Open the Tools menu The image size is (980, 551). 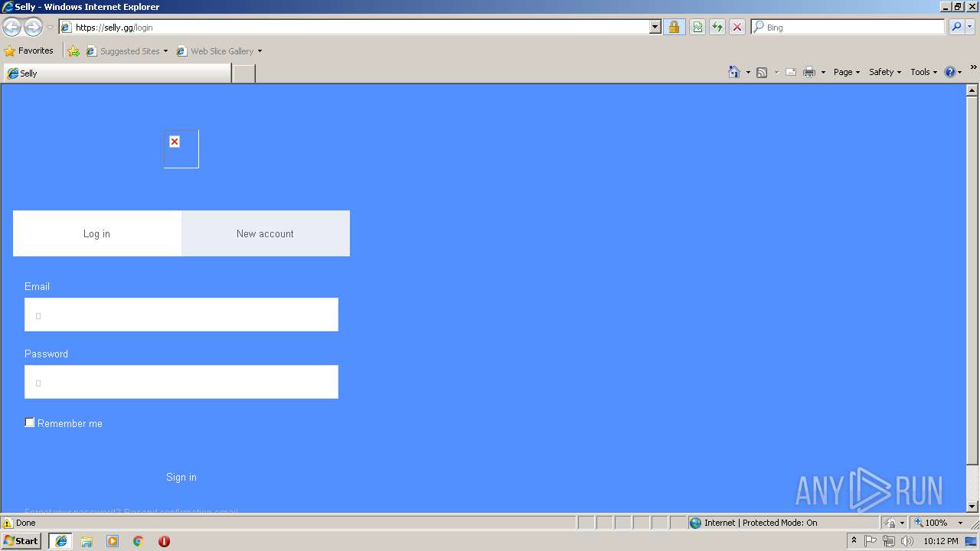click(924, 72)
